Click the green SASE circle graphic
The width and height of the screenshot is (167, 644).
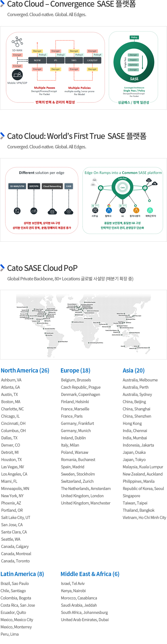(134, 63)
